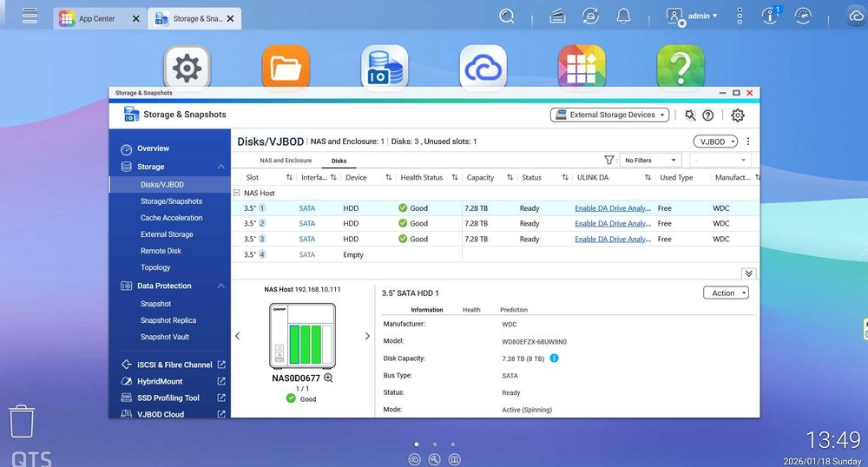Viewport: 868px width, 467px height.
Task: Click the myQNAPcloud icon in bottom dock
Action: pyautogui.click(x=415, y=459)
